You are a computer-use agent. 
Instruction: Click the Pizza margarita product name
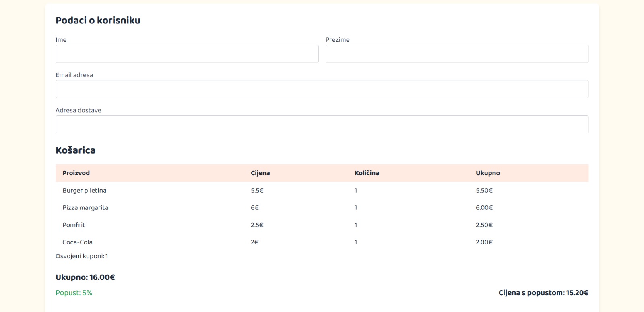85,208
